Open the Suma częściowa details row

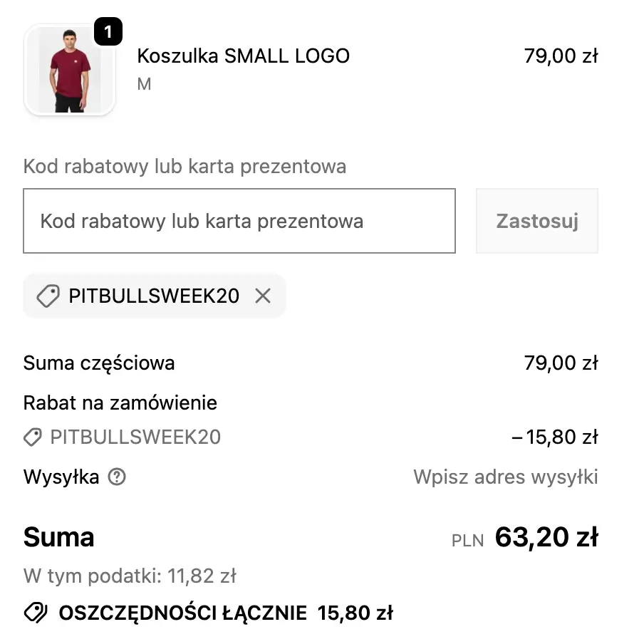99,363
